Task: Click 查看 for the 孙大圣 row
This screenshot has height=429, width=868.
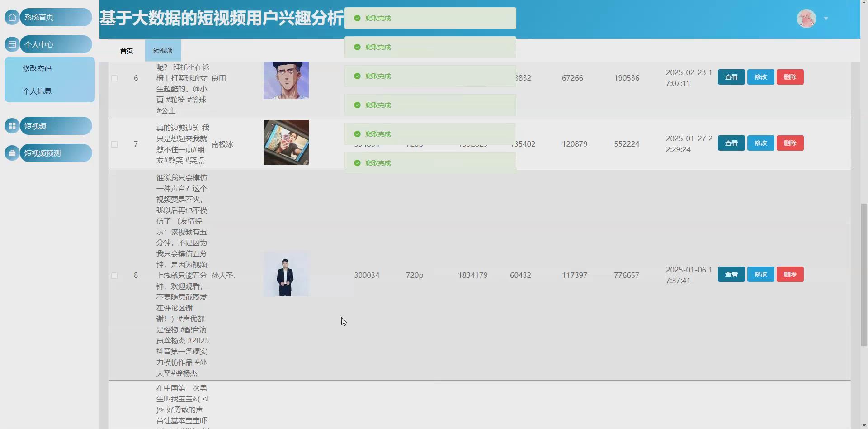Action: pos(731,274)
